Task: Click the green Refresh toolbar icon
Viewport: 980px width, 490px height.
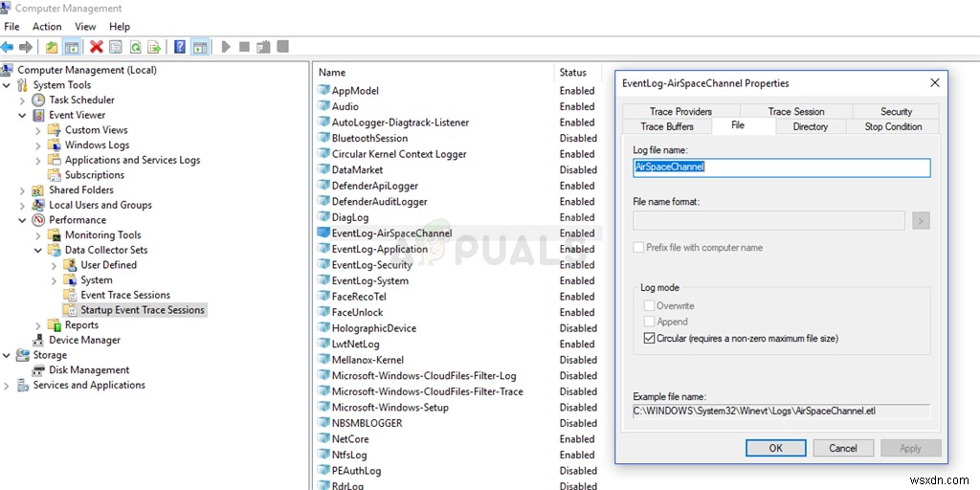Action: coord(135,47)
